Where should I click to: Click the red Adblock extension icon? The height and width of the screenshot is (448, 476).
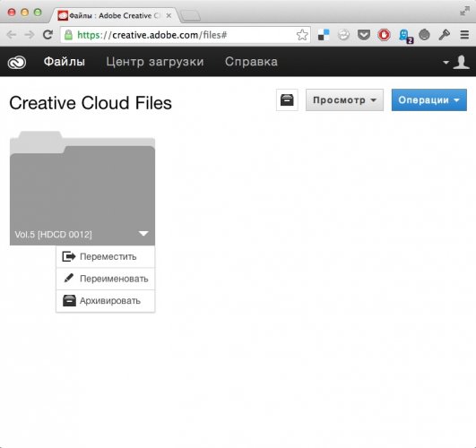click(x=384, y=35)
